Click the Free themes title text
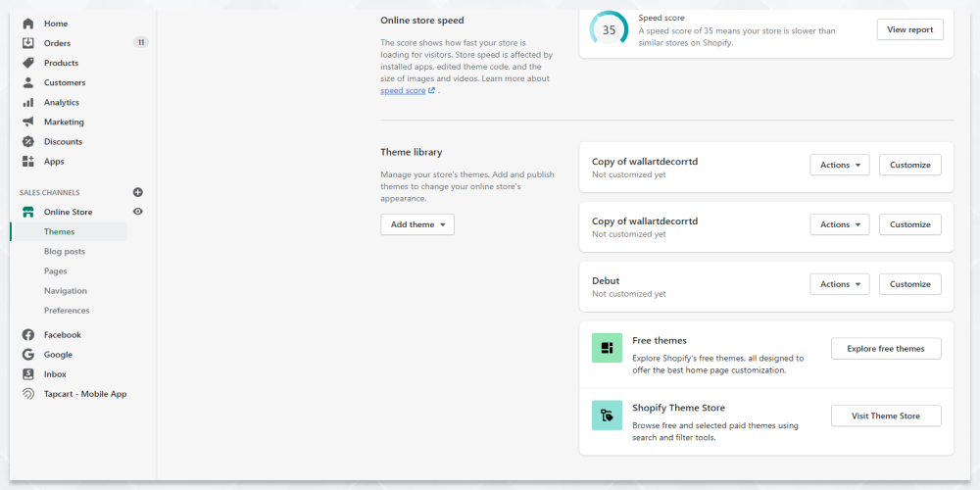Viewport: 980px width, 490px height. pos(660,341)
